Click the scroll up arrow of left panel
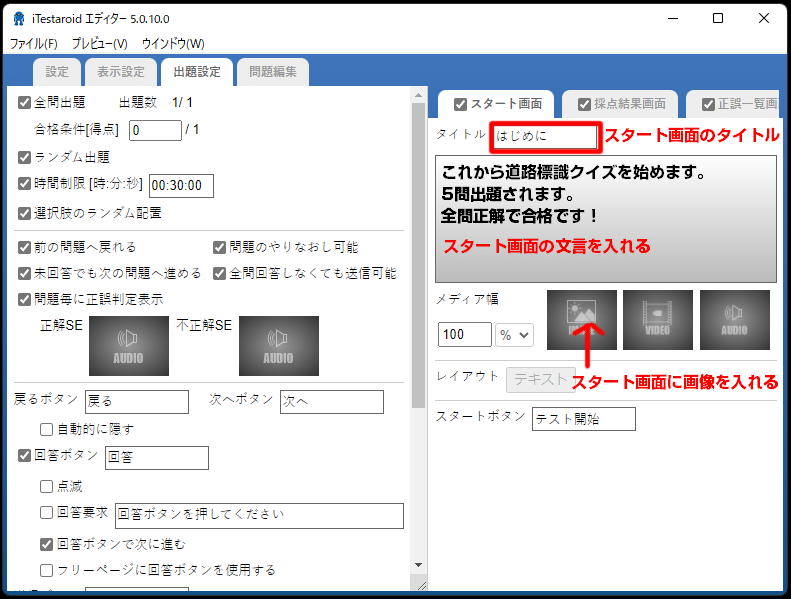791x599 pixels. 418,95
